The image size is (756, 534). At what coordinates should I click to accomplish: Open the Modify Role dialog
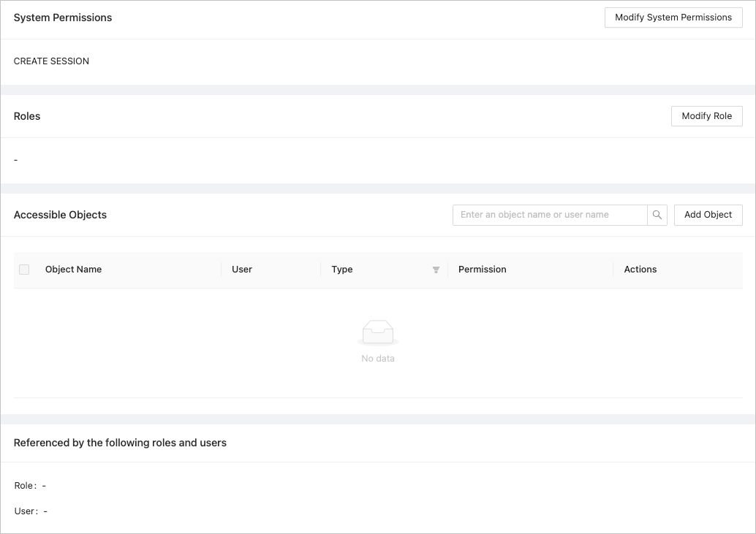tap(706, 116)
